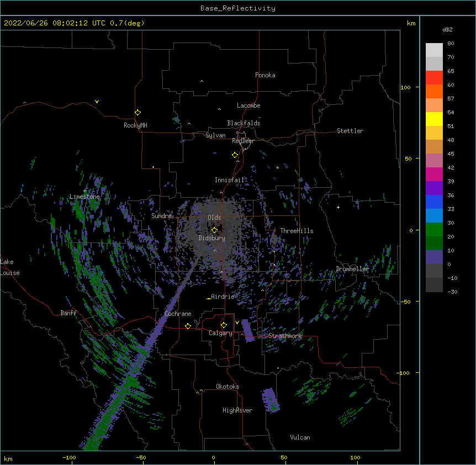Click the Airdrie city label
The image size is (476, 465).
pyautogui.click(x=223, y=297)
